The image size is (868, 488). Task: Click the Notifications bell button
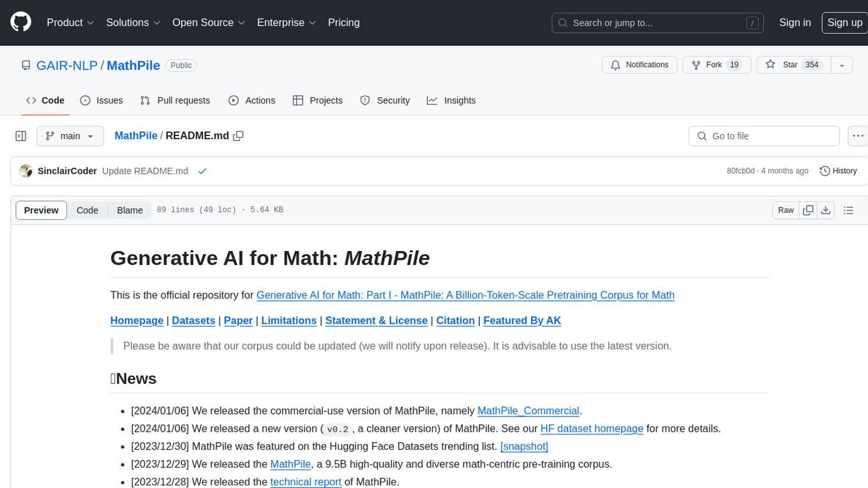pos(640,65)
